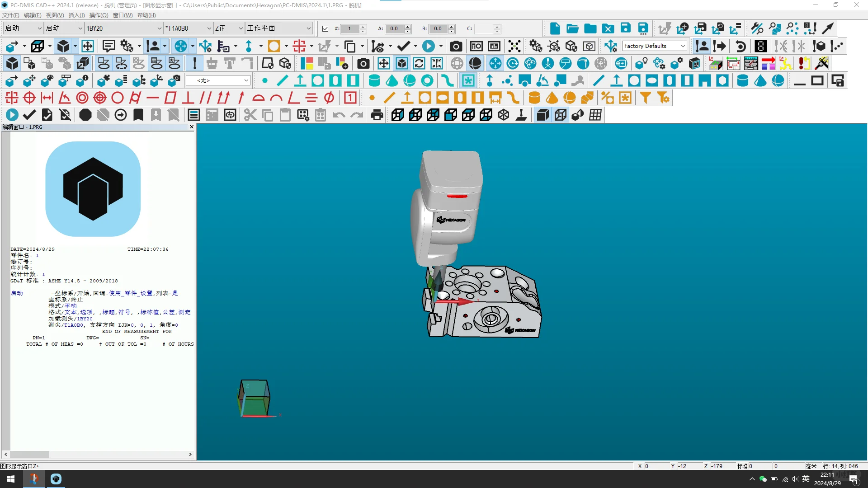Viewport: 868px width, 488px height.
Task: Click the Windows Start button
Action: pyautogui.click(x=11, y=479)
